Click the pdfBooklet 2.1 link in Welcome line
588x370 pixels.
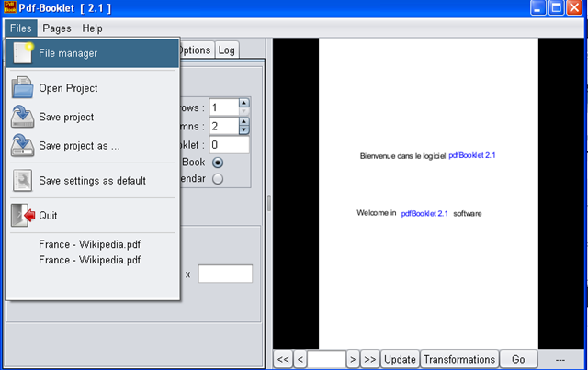(x=424, y=213)
